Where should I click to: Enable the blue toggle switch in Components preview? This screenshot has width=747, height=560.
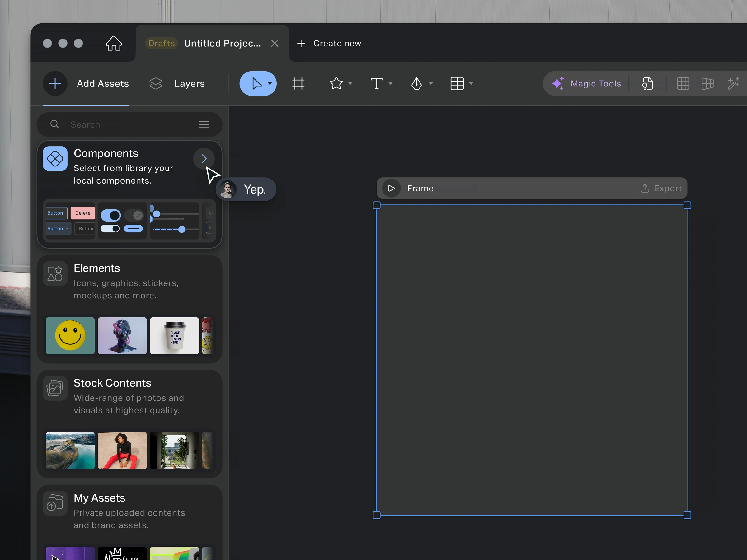point(111,215)
